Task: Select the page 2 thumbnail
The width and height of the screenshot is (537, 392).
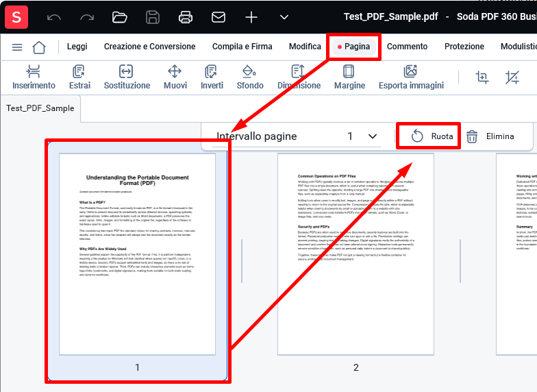Action: coord(356,254)
